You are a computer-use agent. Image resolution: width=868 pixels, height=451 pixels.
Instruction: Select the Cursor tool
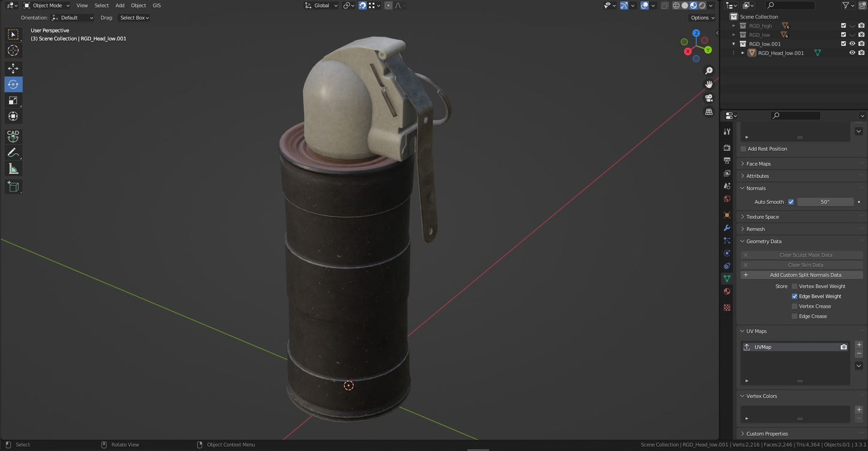coord(13,51)
